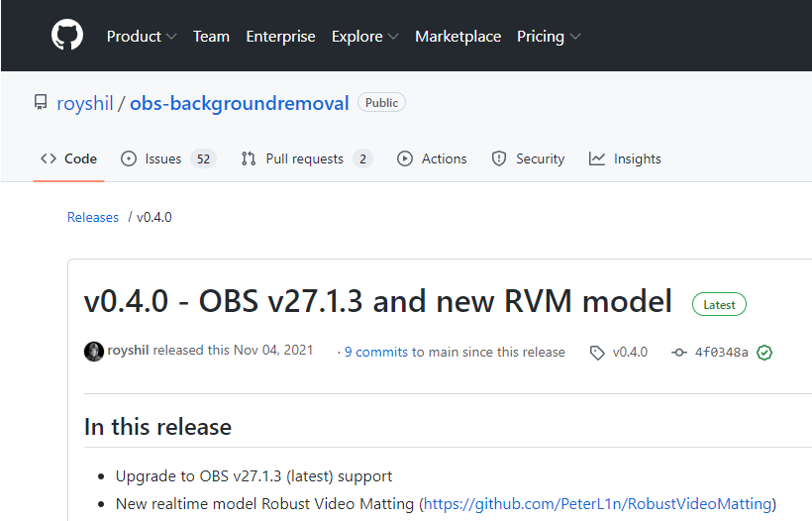The image size is (812, 521).
Task: Open the Security tab
Action: 529,158
